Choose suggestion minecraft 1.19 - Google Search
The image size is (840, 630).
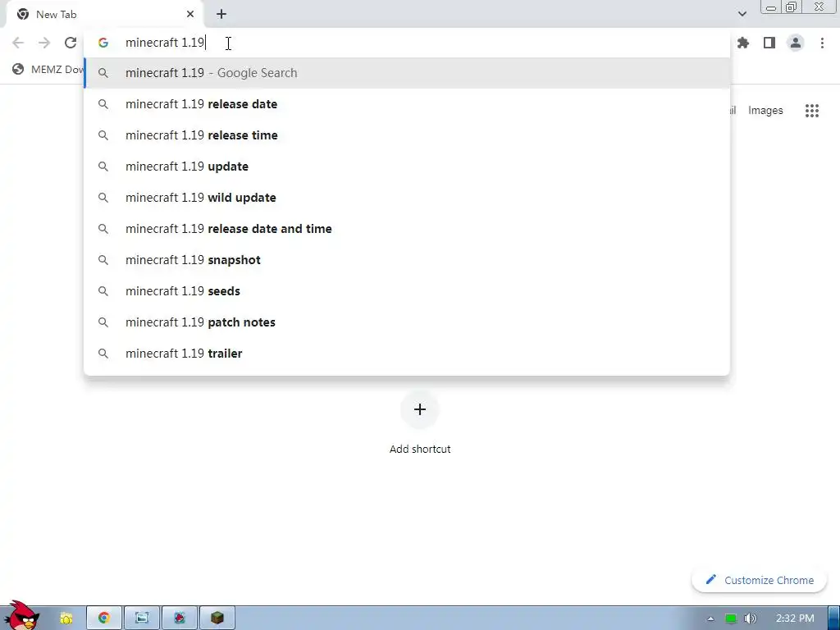point(407,73)
